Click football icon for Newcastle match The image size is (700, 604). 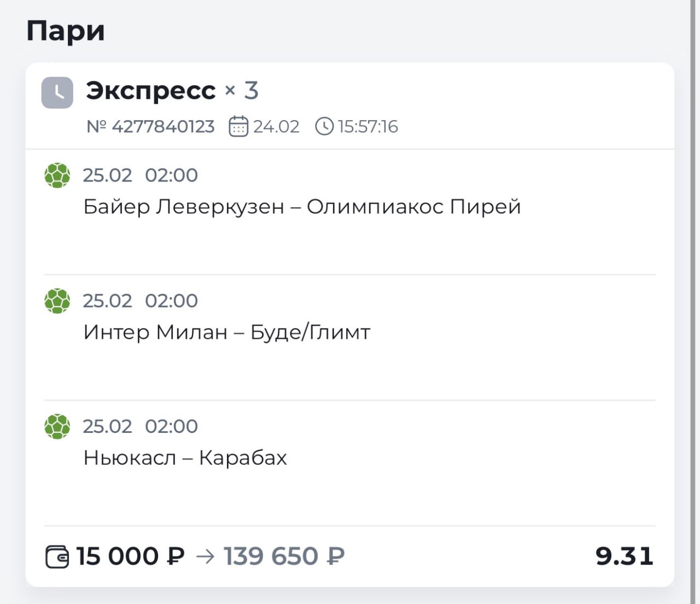click(57, 426)
